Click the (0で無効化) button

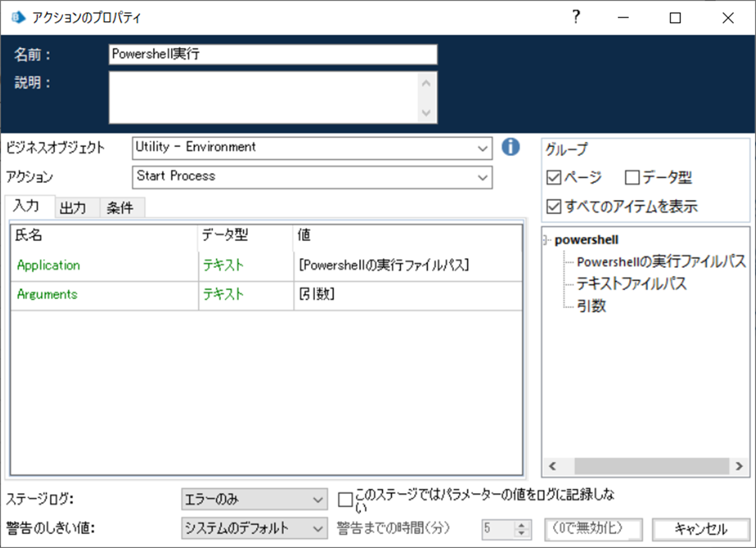[x=593, y=529]
